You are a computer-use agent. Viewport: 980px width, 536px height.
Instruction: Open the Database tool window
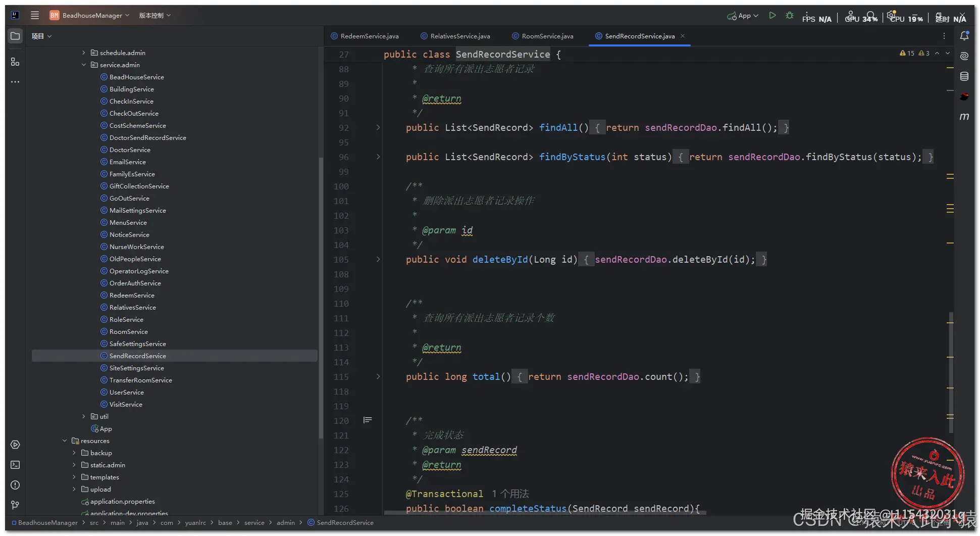[964, 76]
